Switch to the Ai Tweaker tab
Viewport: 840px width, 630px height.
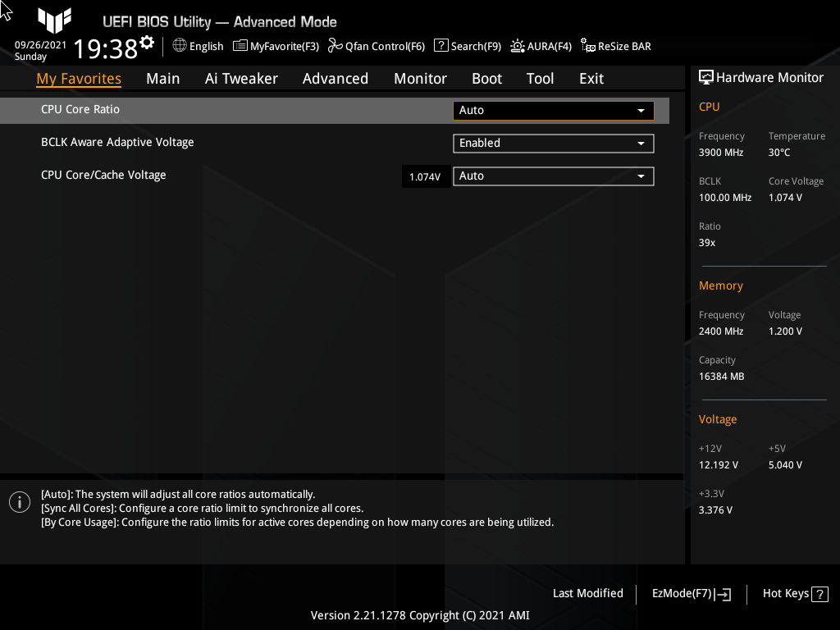(x=241, y=78)
